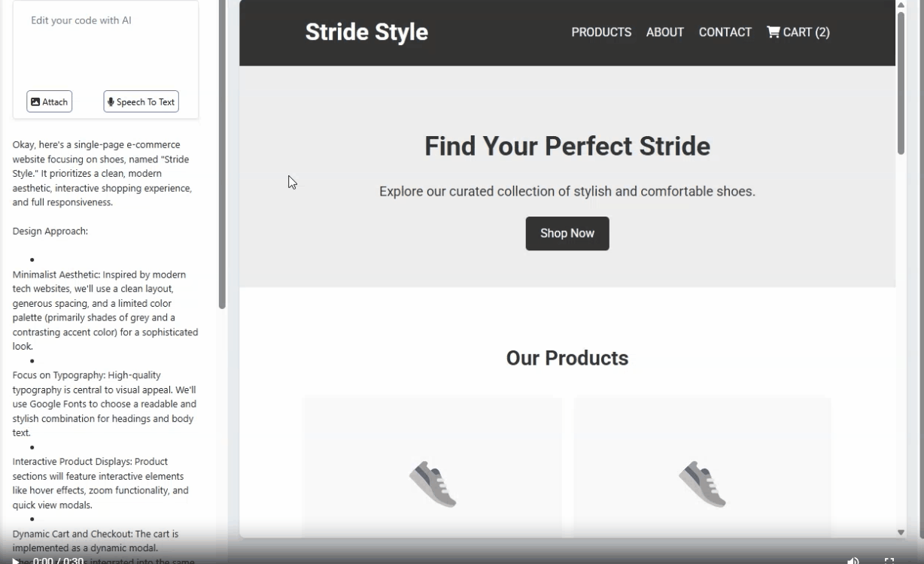The height and width of the screenshot is (564, 924).
Task: Click the CART (2) text label
Action: [x=806, y=32]
